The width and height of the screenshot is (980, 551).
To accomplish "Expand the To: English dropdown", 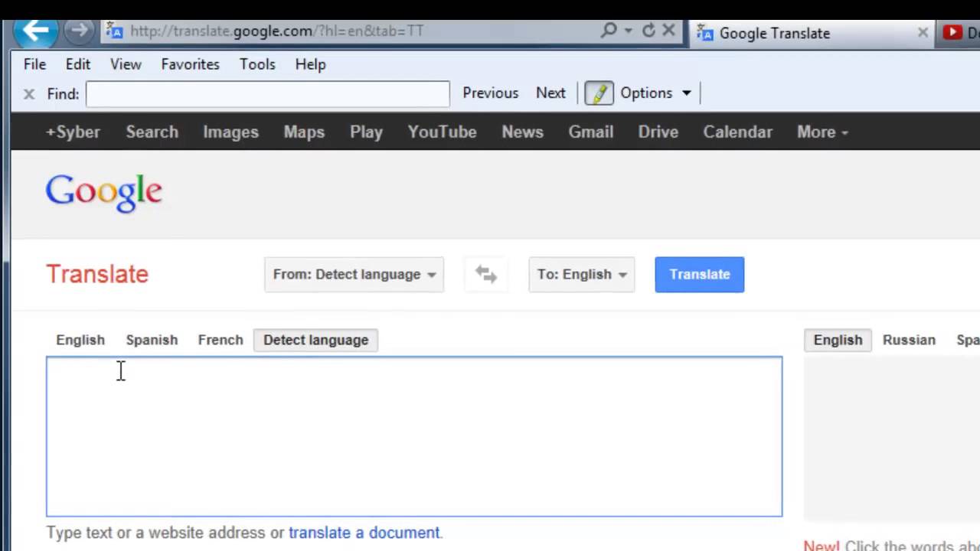I will 581,274.
